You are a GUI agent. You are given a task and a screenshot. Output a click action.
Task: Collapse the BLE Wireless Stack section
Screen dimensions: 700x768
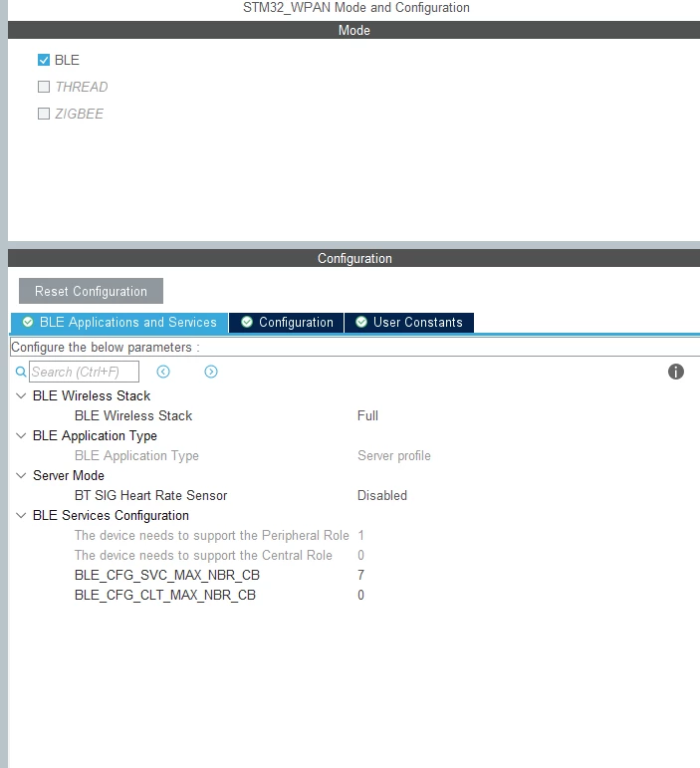[x=21, y=395]
